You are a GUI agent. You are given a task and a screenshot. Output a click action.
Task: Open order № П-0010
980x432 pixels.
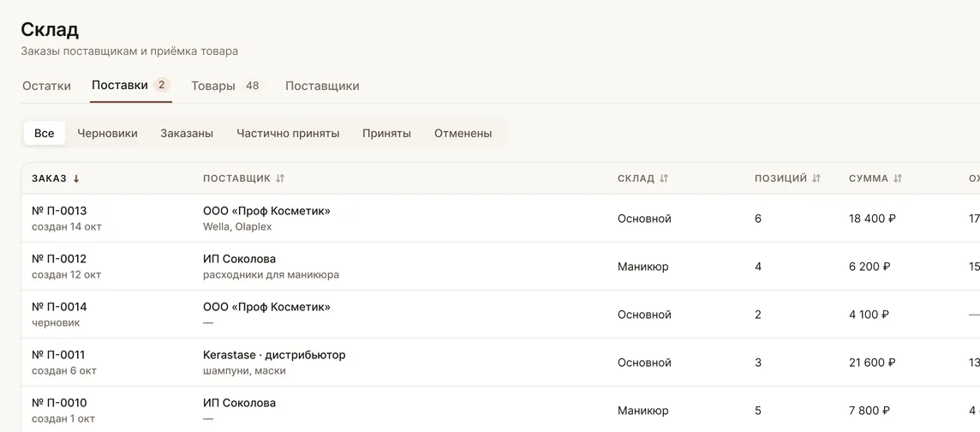59,403
